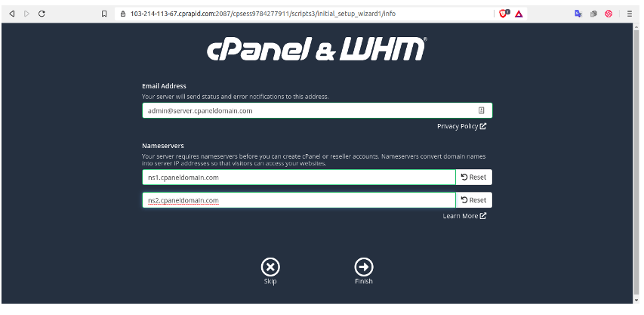Reset the ns2 nameserver field

[x=474, y=200]
